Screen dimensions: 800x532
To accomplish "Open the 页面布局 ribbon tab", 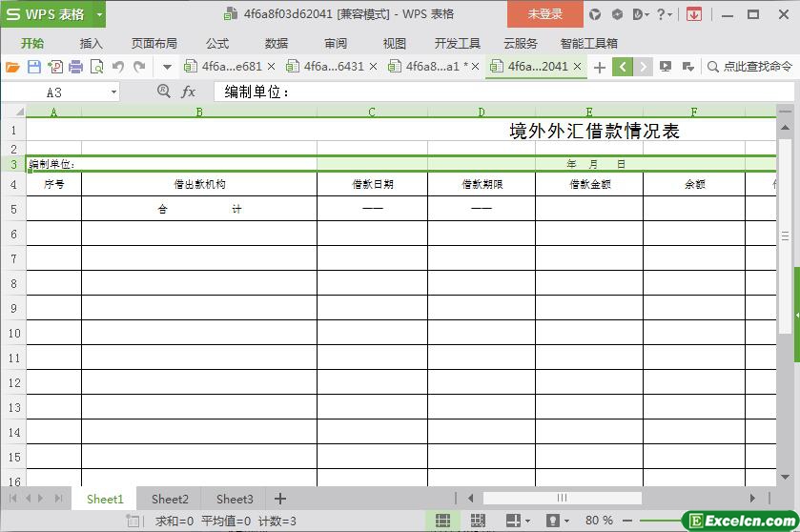I will (x=154, y=43).
